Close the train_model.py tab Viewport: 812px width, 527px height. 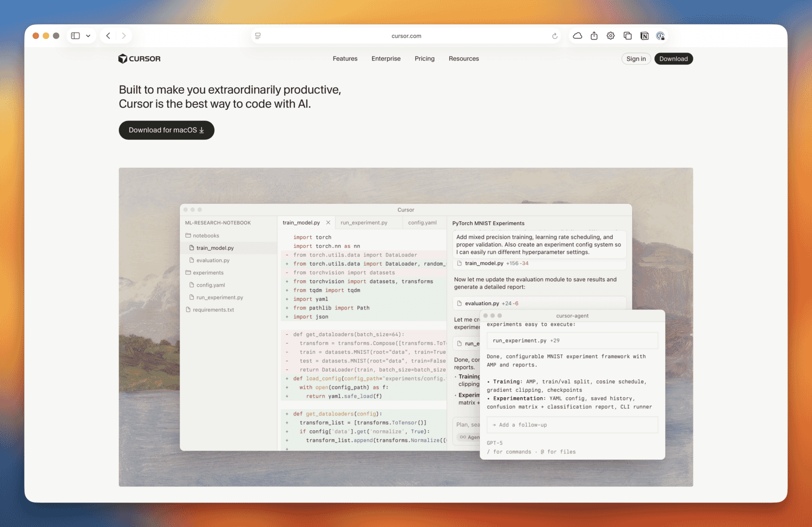(328, 222)
